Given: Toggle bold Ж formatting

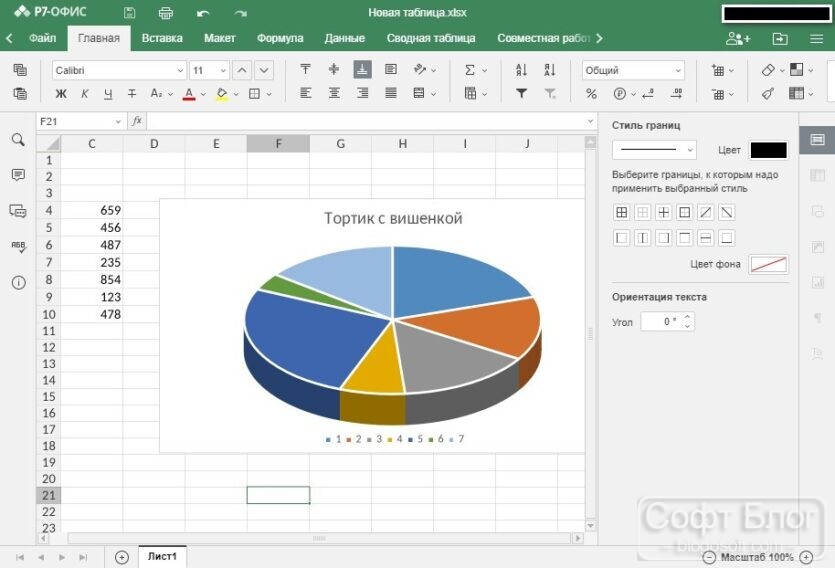Looking at the screenshot, I should pos(61,94).
